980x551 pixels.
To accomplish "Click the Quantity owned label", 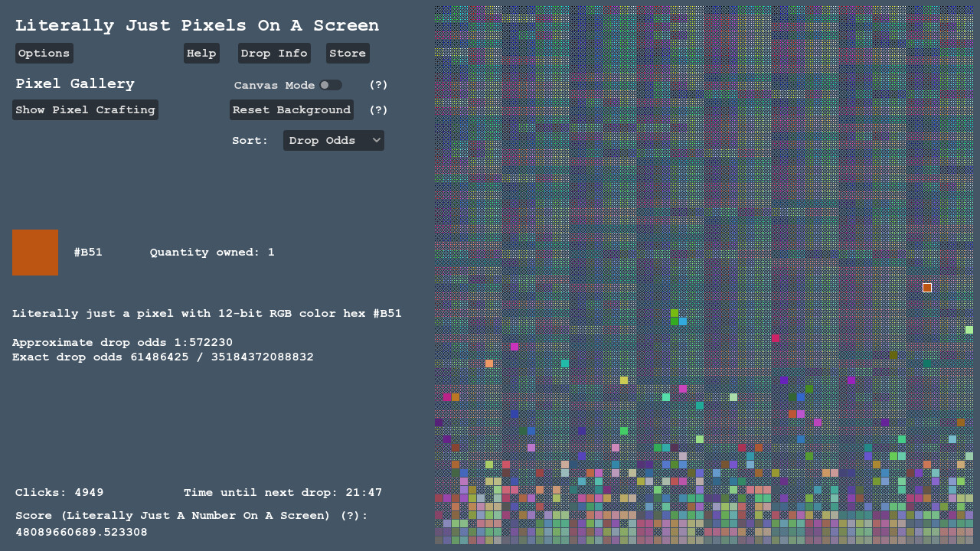I will click(212, 252).
